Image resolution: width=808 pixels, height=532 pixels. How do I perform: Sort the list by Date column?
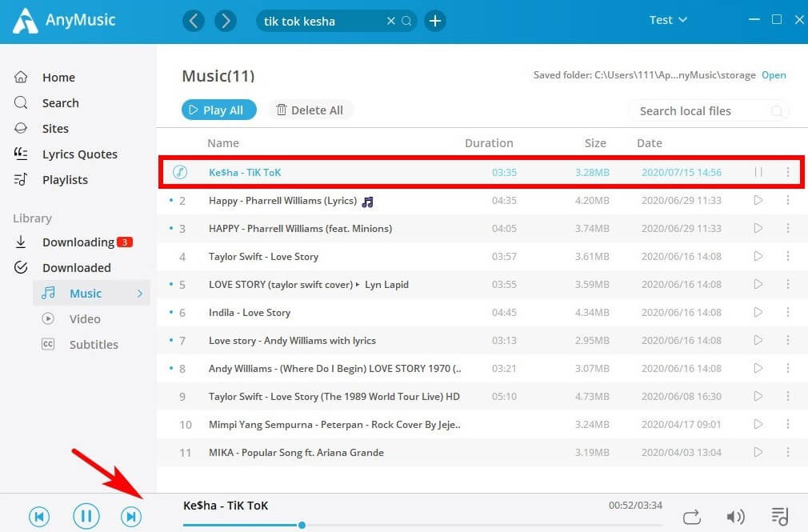click(x=650, y=143)
